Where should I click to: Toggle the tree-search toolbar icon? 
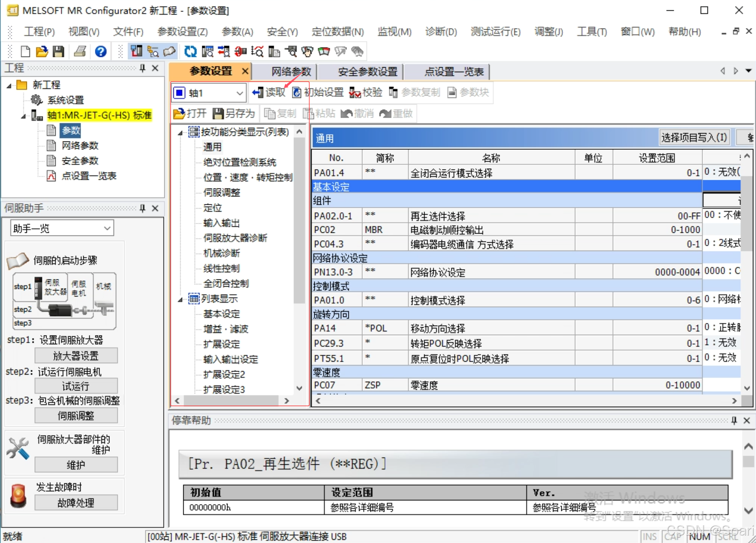click(153, 51)
